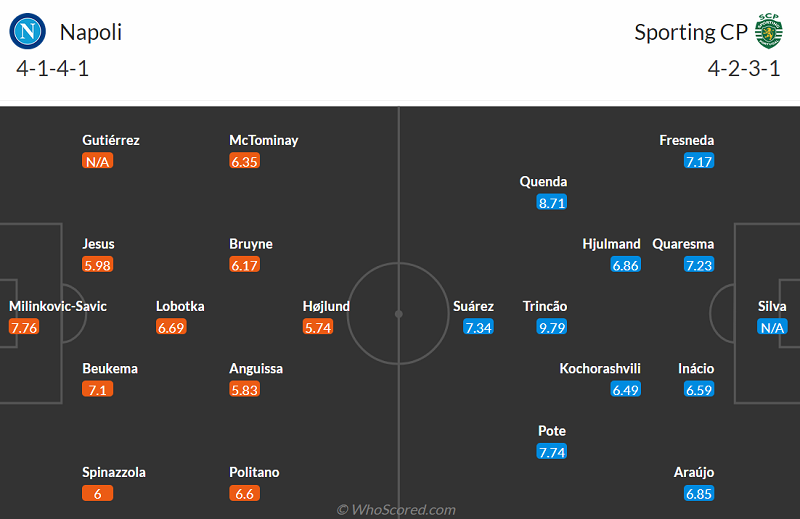Click the WhoScored.com watermark
This screenshot has width=800, height=519.
point(396,510)
